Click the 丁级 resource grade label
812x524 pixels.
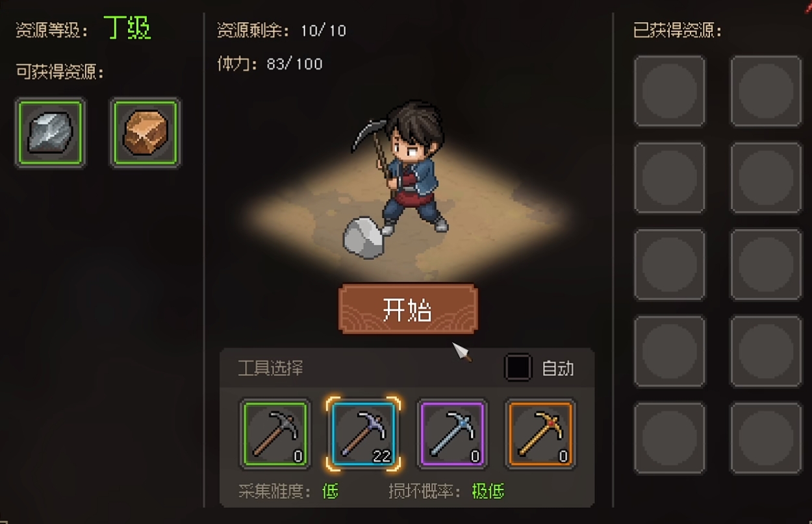point(128,29)
